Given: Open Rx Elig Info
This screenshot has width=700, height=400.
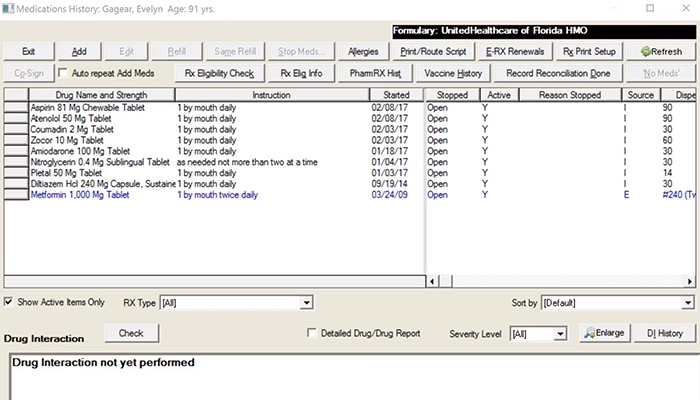Looking at the screenshot, I should point(301,73).
